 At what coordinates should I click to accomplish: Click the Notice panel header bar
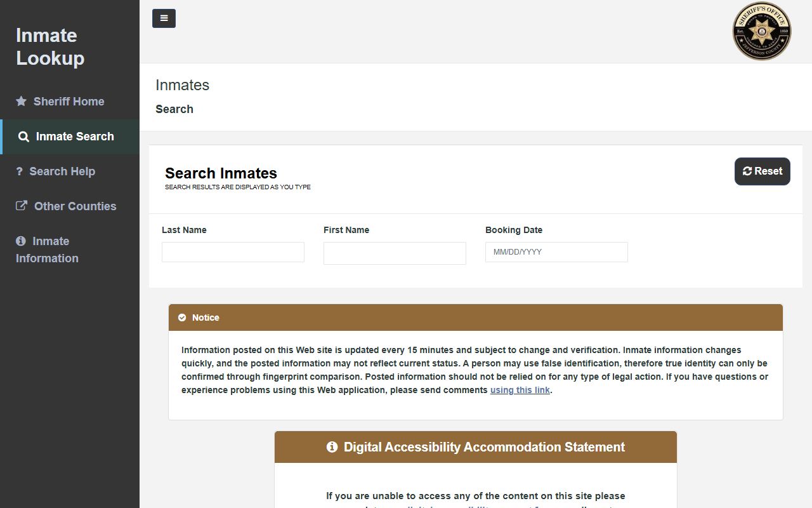tap(476, 317)
